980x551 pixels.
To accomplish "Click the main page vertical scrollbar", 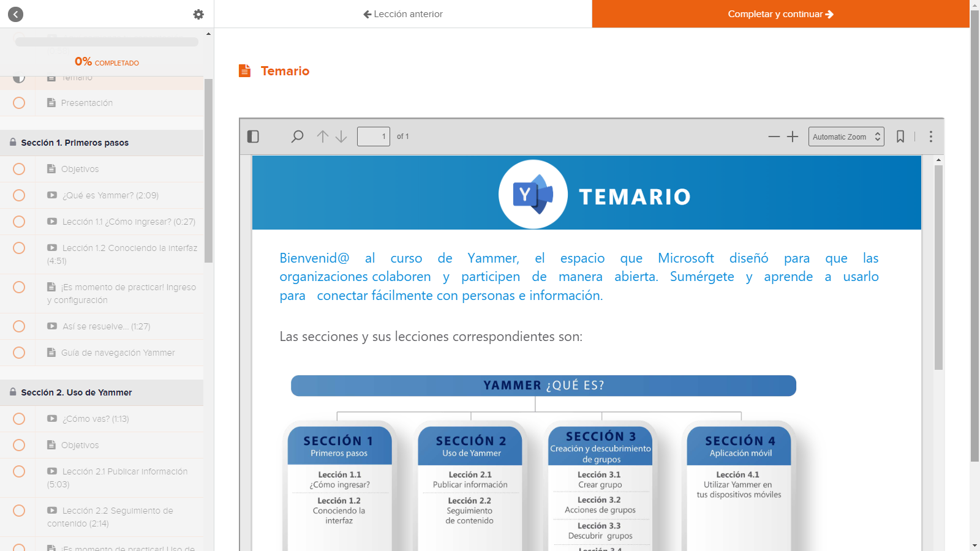I will [x=975, y=236].
